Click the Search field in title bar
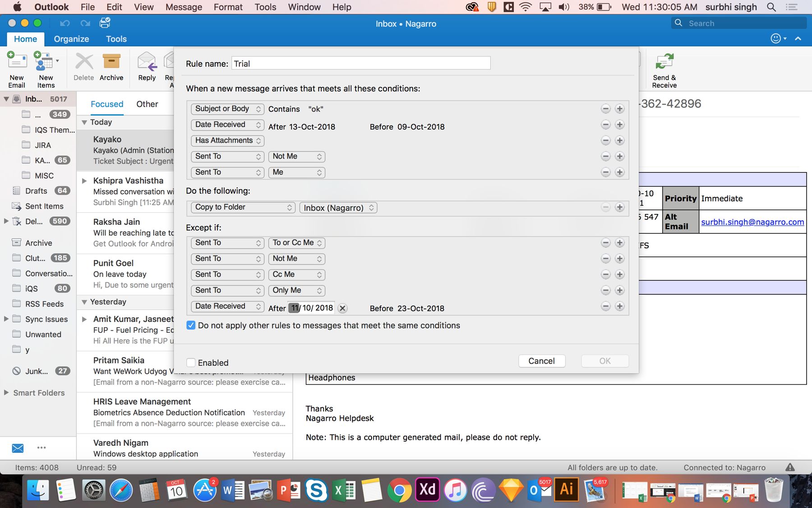 [x=738, y=23]
